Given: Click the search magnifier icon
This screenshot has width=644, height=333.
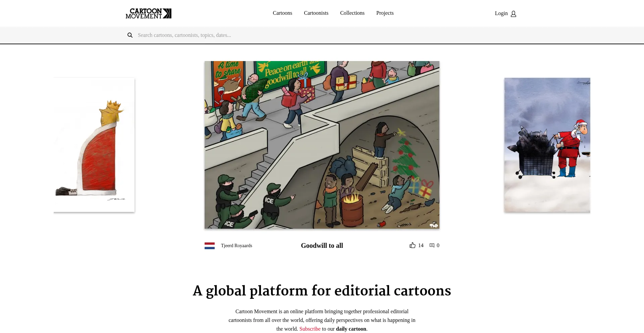Looking at the screenshot, I should tap(130, 35).
